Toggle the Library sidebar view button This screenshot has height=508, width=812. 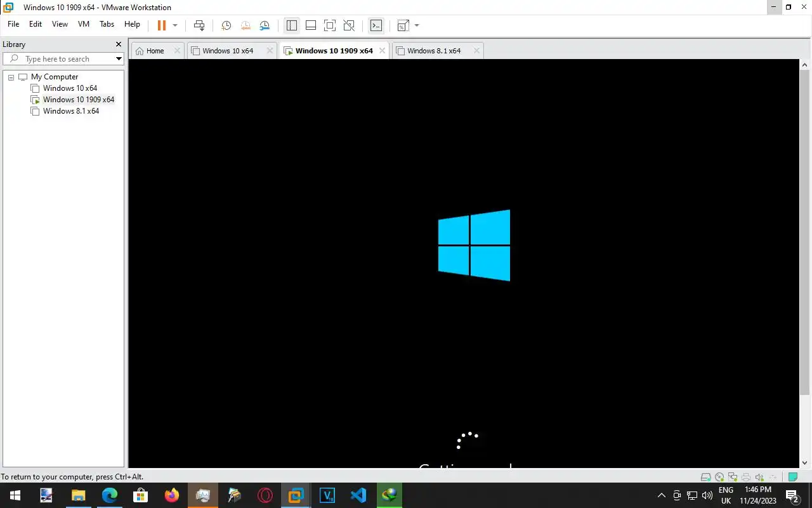[292, 25]
